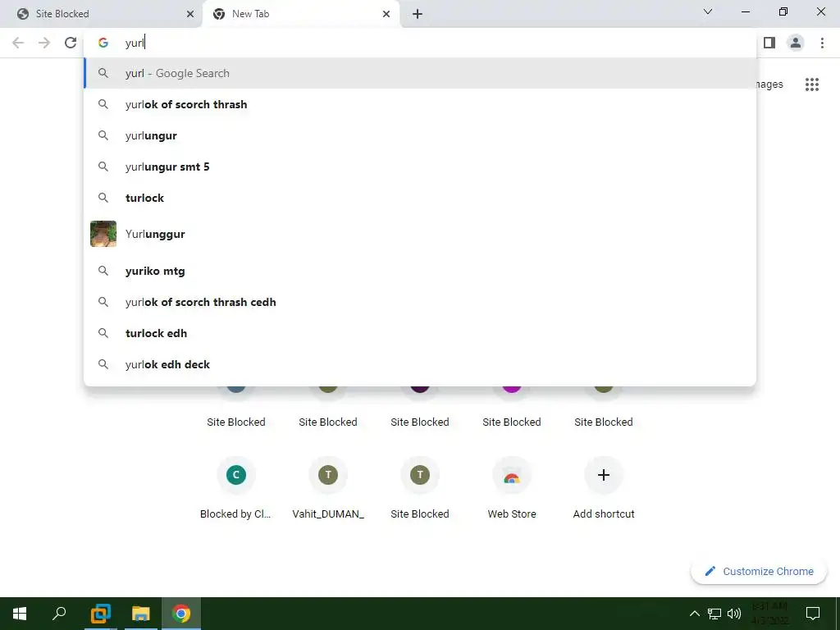Open the VMware taskbar application
This screenshot has height=630, width=840.
click(x=100, y=614)
